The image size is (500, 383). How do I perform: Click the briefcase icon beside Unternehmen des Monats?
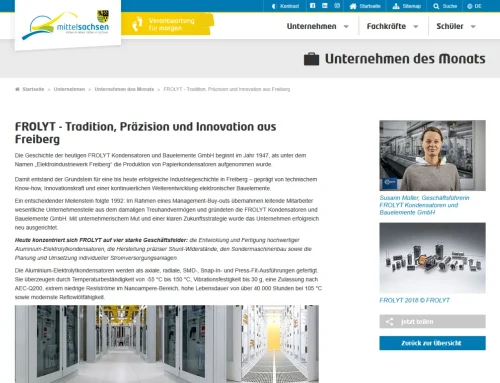(311, 59)
